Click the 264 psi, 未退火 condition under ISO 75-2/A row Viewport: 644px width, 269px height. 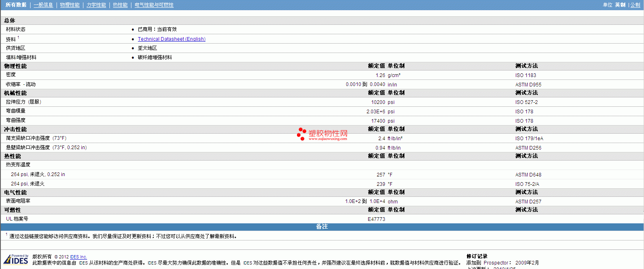28,184
